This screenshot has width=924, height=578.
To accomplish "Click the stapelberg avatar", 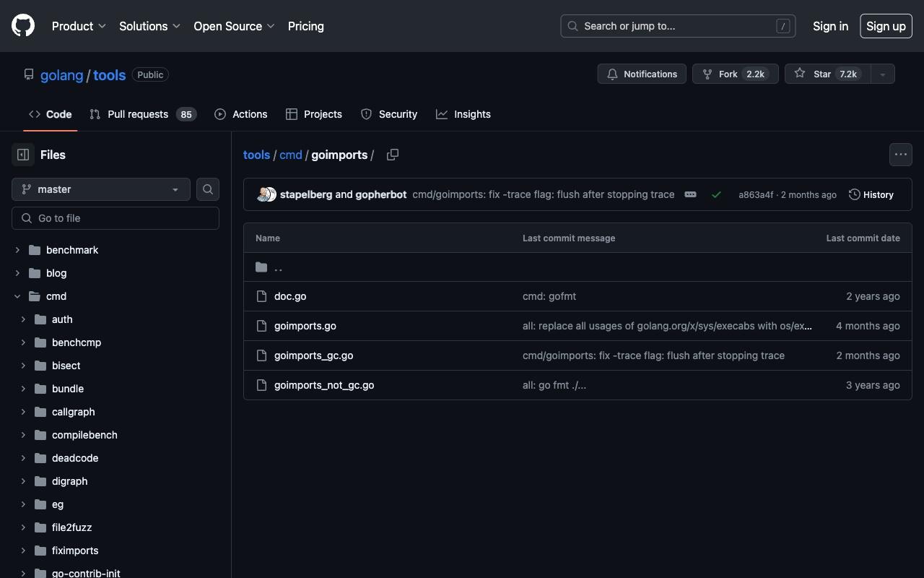I will point(263,194).
